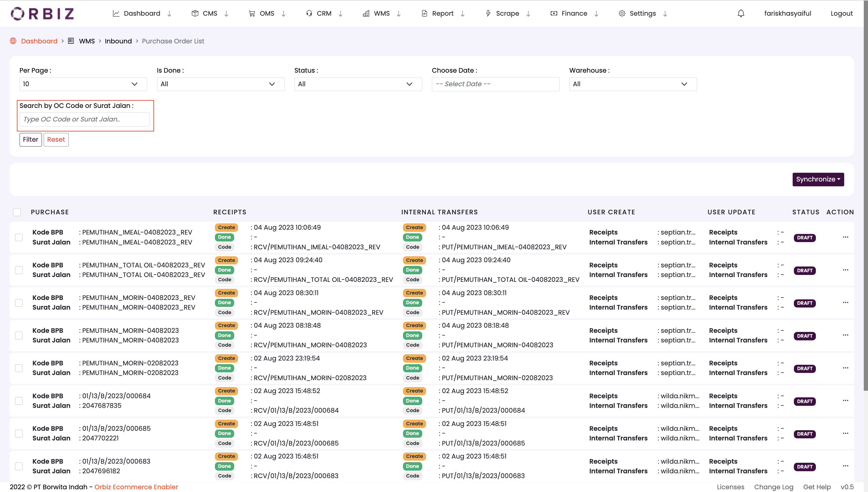Open the WMS navigation menu

point(382,14)
